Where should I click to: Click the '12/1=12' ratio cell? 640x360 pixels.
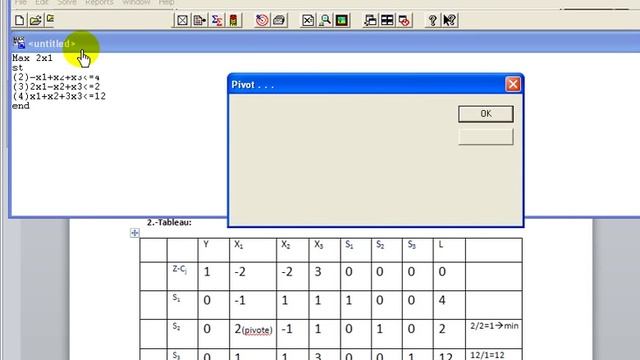[493, 354]
